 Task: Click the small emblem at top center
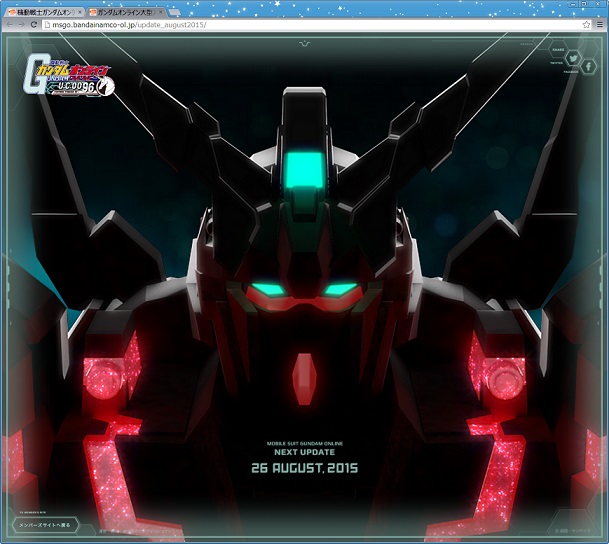tap(305, 43)
